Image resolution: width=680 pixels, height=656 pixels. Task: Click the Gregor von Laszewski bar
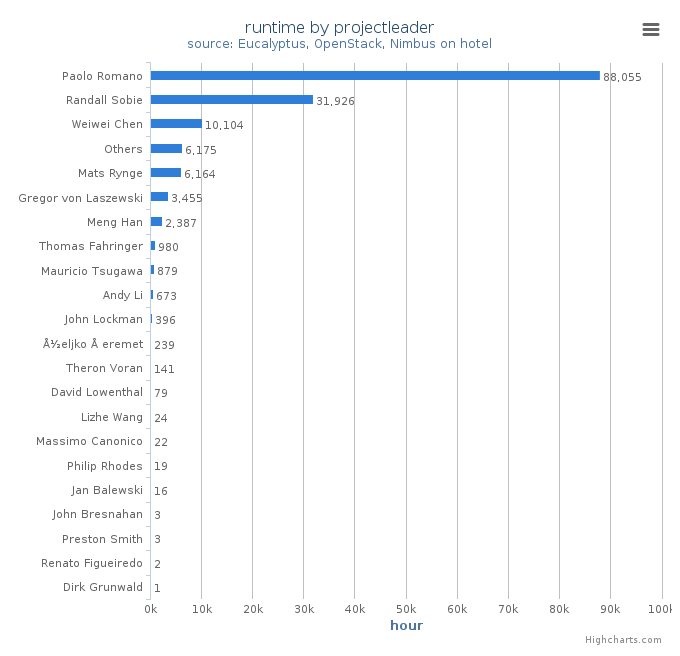tap(159, 197)
